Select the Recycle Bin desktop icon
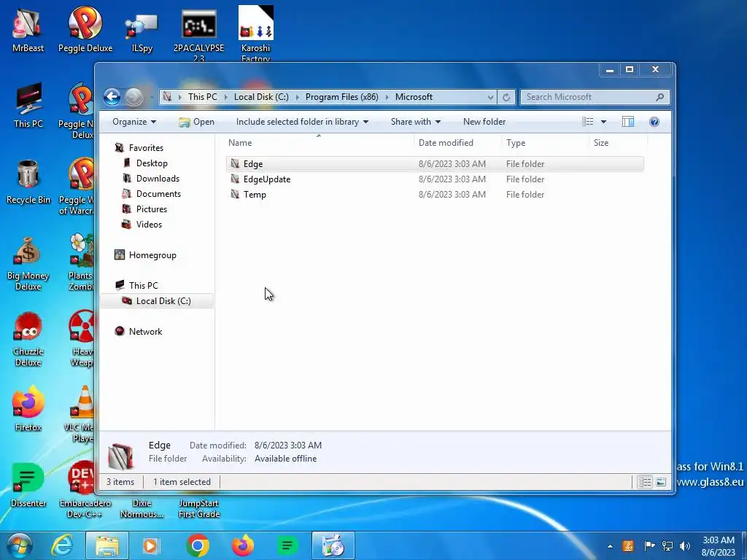Screen dimensions: 747x560 pos(28,182)
